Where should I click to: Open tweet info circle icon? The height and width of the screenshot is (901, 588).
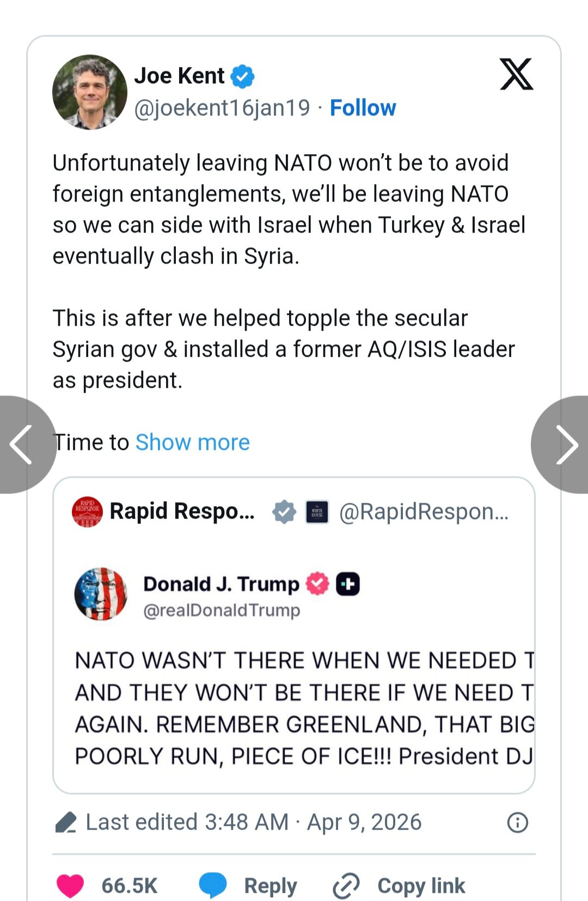pos(517,823)
